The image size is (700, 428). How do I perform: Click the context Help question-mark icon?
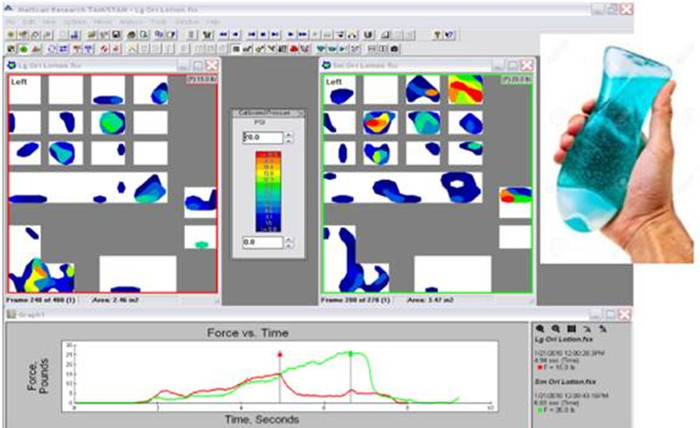pyautogui.click(x=450, y=34)
